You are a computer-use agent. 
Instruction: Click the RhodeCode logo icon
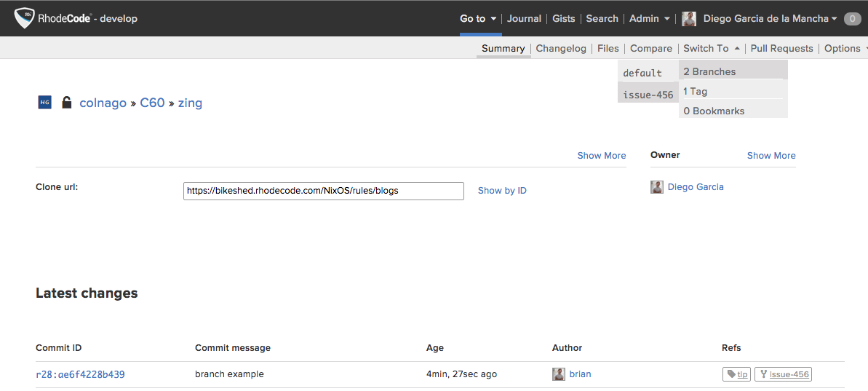24,18
